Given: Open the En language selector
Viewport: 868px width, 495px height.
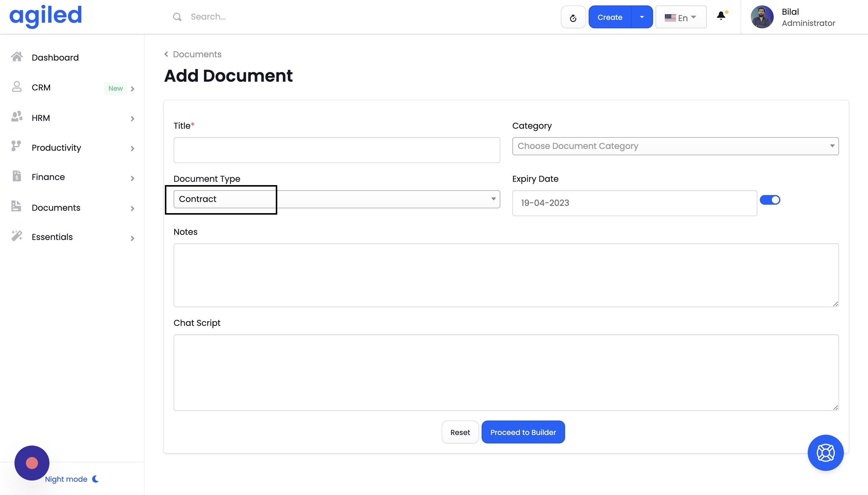Looking at the screenshot, I should coord(681,17).
